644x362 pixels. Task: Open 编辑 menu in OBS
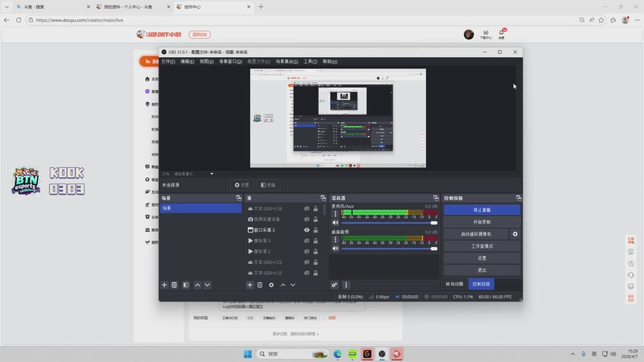click(187, 62)
